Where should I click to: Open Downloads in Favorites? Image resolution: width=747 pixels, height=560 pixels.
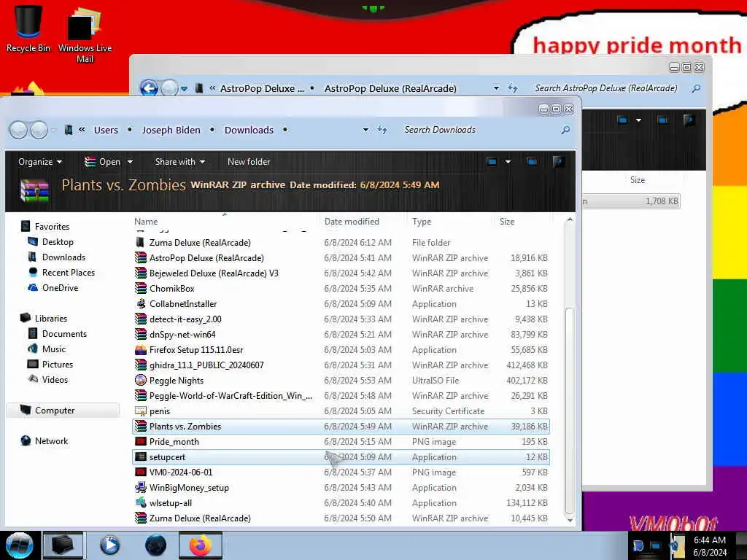(63, 257)
